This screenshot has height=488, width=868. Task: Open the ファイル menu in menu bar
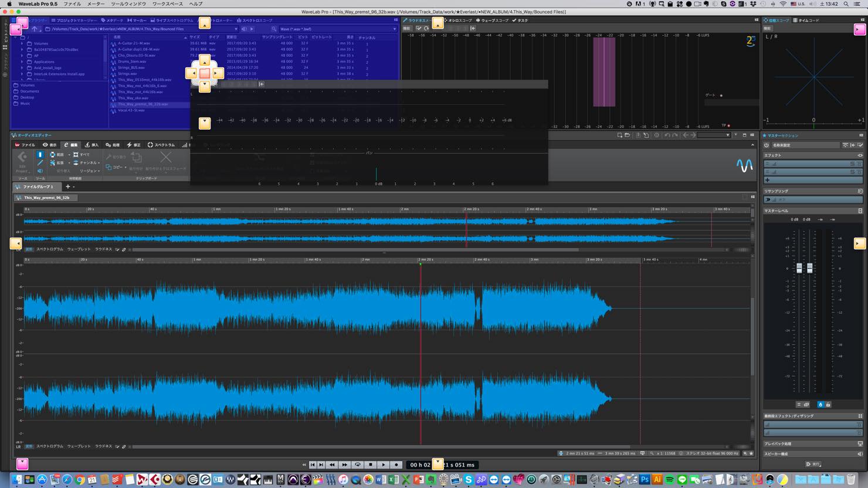[x=72, y=4]
